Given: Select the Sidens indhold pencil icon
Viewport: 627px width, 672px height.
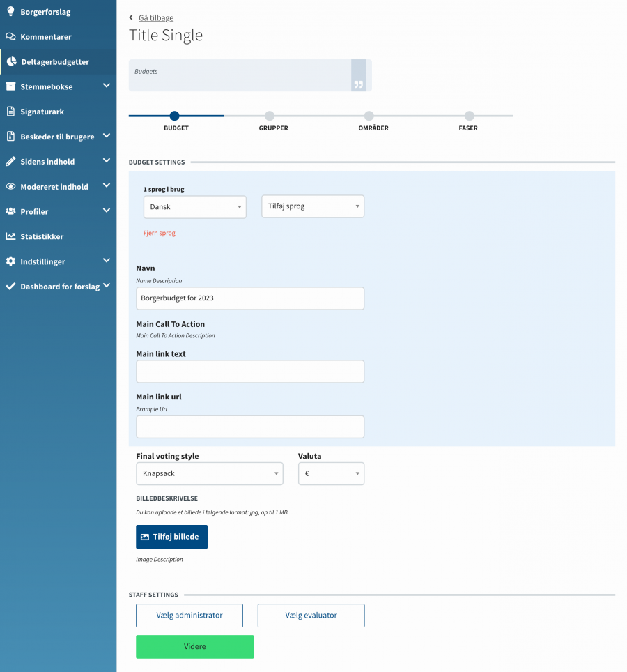Looking at the screenshot, I should click(x=10, y=161).
